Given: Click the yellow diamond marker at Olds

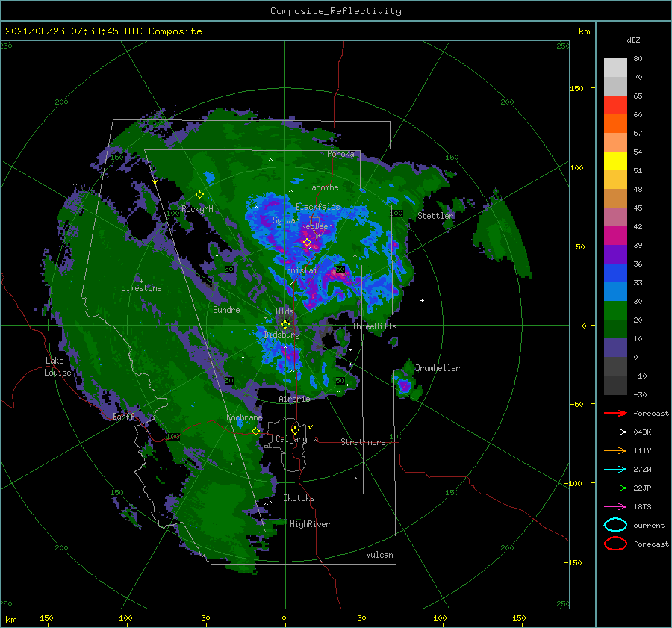Looking at the screenshot, I should (285, 325).
